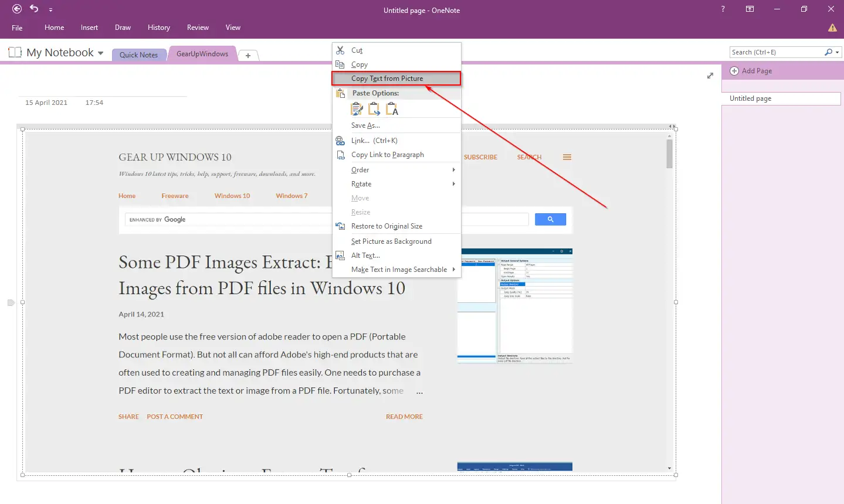Click Windows 7 nav link in picture
This screenshot has height=504, width=844.
291,196
